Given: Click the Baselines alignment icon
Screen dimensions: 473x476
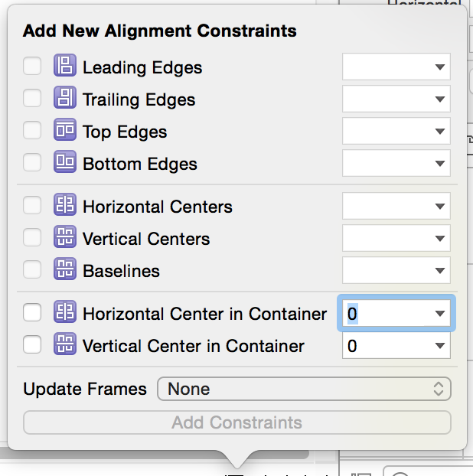Looking at the screenshot, I should pos(64,270).
